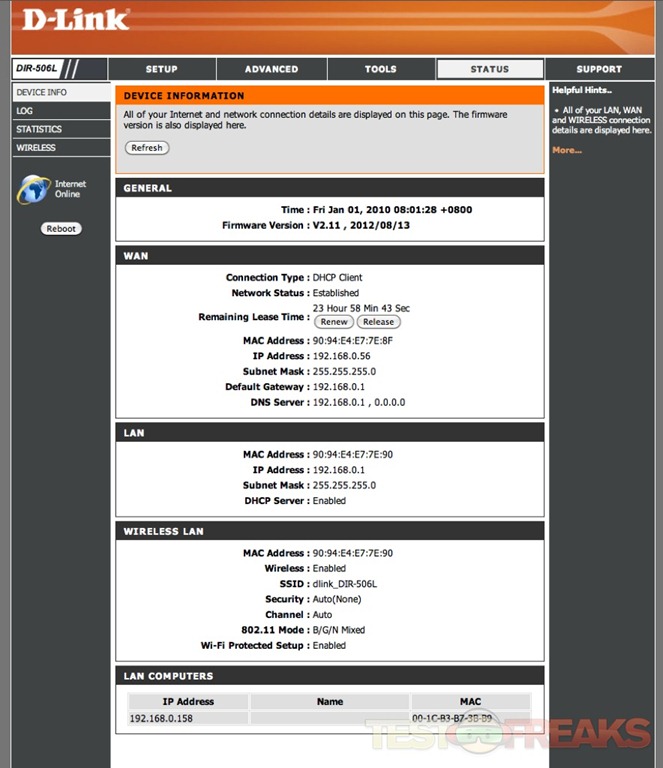663x768 pixels.
Task: Release the WAN DHCP lease
Action: click(378, 322)
